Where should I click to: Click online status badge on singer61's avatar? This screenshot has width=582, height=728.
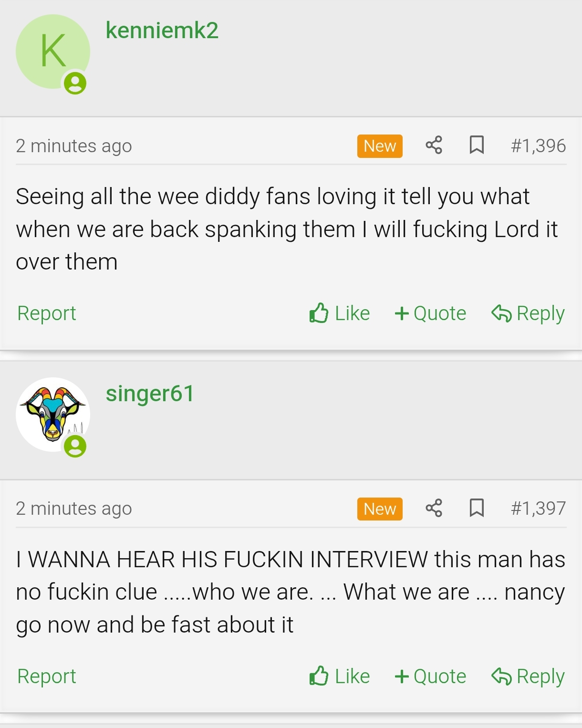[x=75, y=447]
